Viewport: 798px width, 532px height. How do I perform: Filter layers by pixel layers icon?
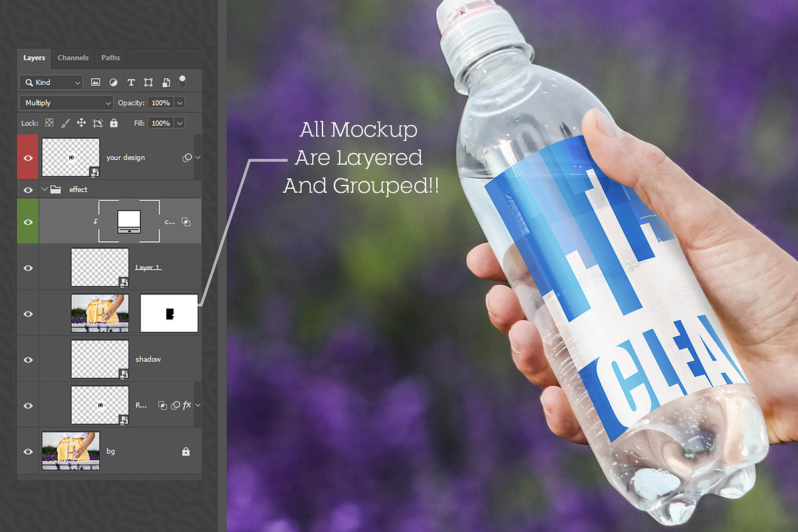(96, 82)
